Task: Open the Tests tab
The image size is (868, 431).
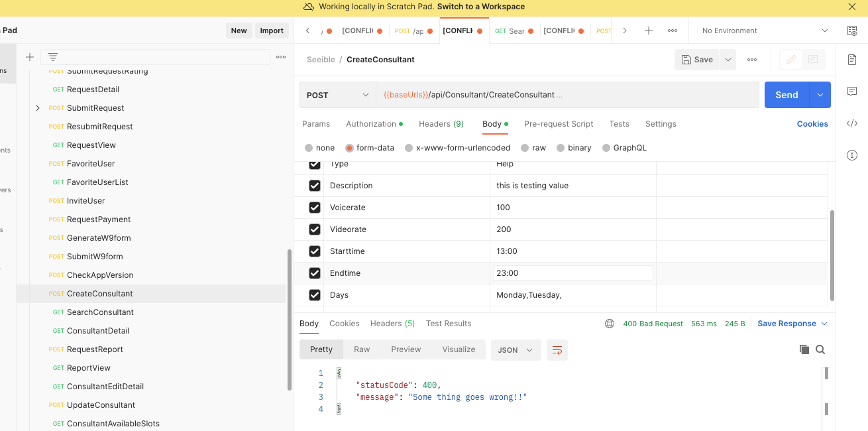Action: pos(620,124)
